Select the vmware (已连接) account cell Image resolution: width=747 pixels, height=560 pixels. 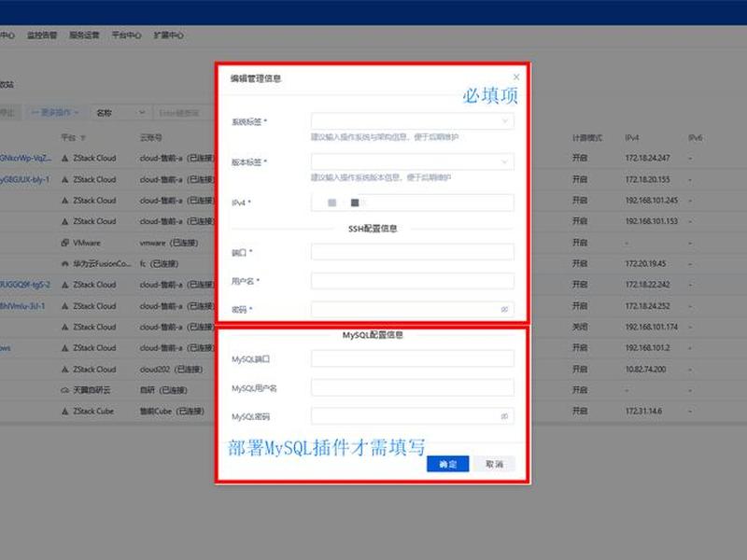pyautogui.click(x=169, y=243)
